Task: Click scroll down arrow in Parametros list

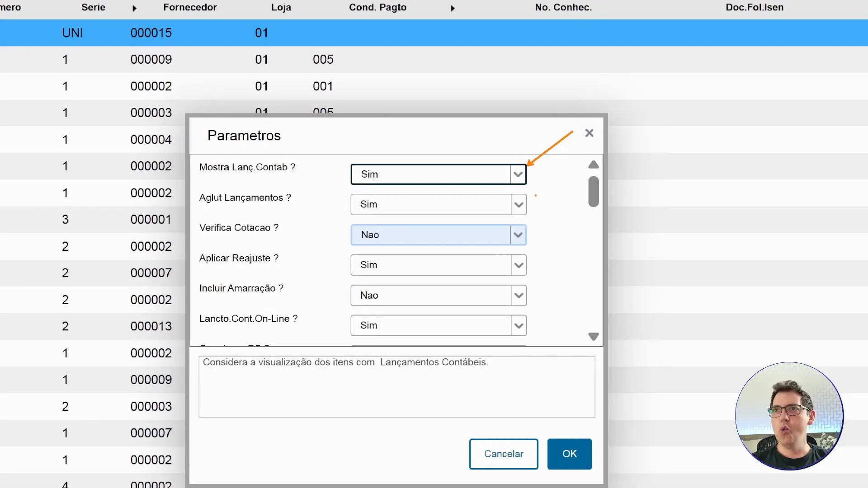Action: (594, 337)
